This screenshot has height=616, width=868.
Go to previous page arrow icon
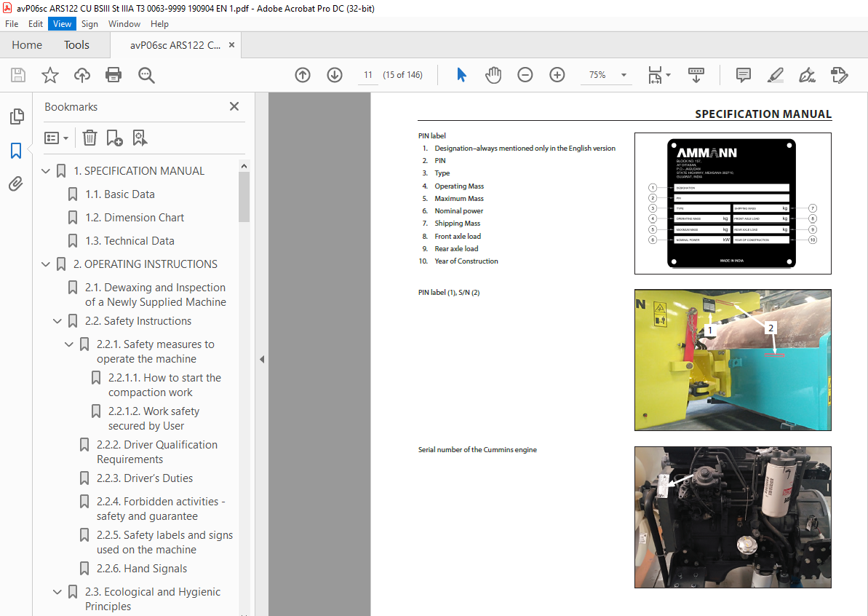pyautogui.click(x=303, y=75)
